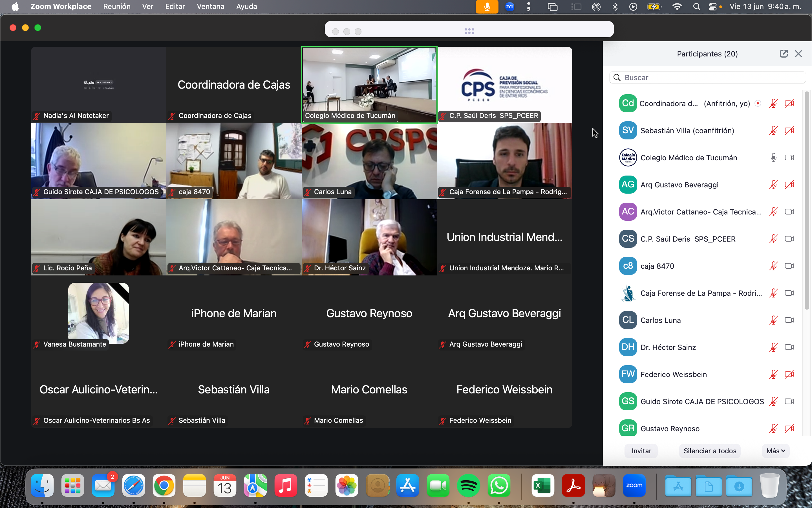Click mic icon for Carlos Luna row
Image resolution: width=812 pixels, height=508 pixels.
(773, 320)
